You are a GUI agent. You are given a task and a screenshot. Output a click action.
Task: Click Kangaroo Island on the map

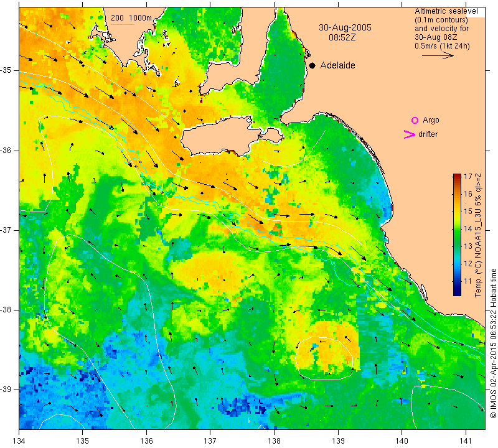[x=222, y=137]
